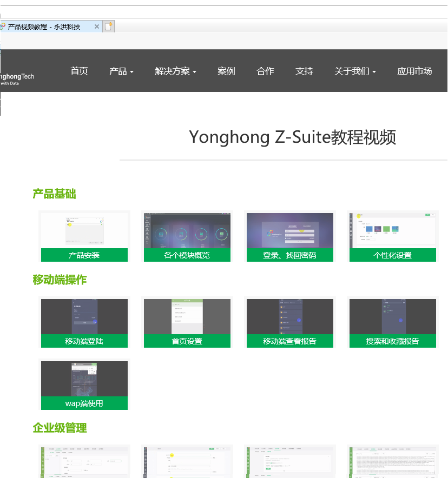
Task: Go to 首页 in navigation bar
Action: point(80,71)
